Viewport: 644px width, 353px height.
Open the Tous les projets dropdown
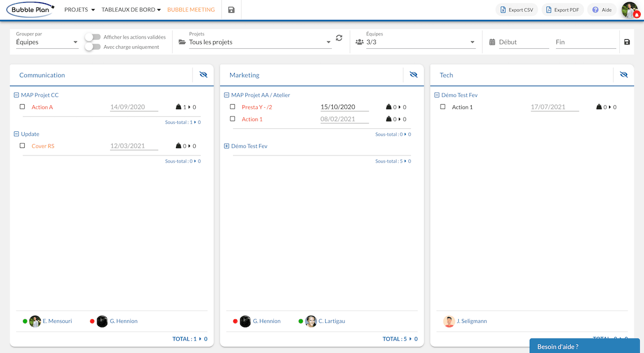[x=260, y=42]
